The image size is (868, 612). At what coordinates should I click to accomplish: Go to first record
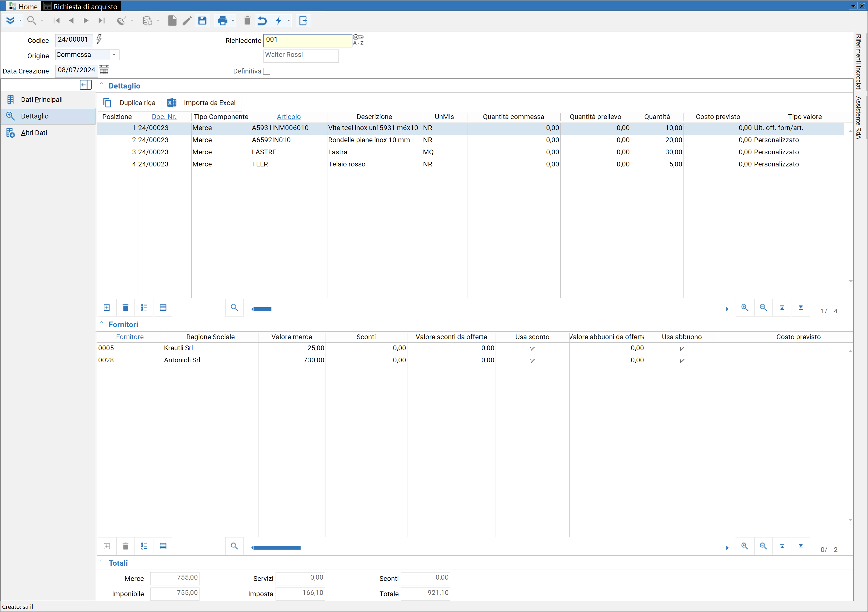[57, 21]
